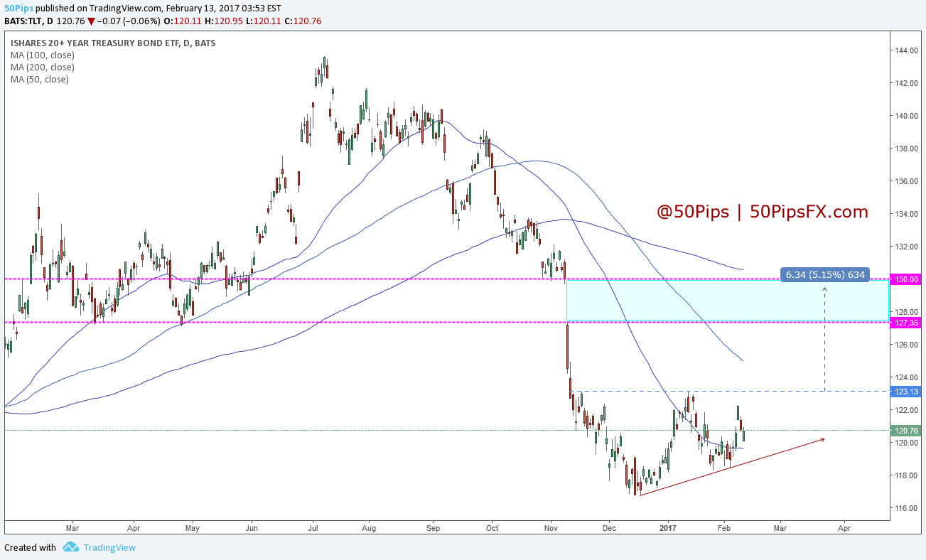Viewport: 926px width, 560px height.
Task: Click the 6.34 (5.15%) 634 measurement label
Action: click(824, 274)
